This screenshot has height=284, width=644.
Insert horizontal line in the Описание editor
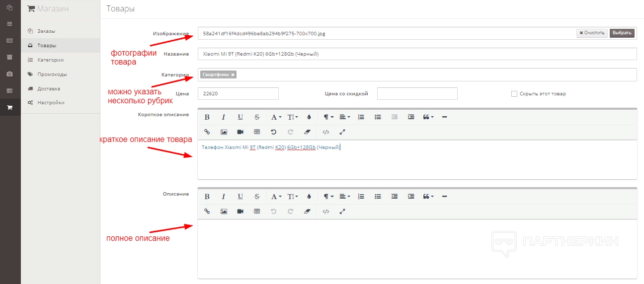click(x=444, y=197)
